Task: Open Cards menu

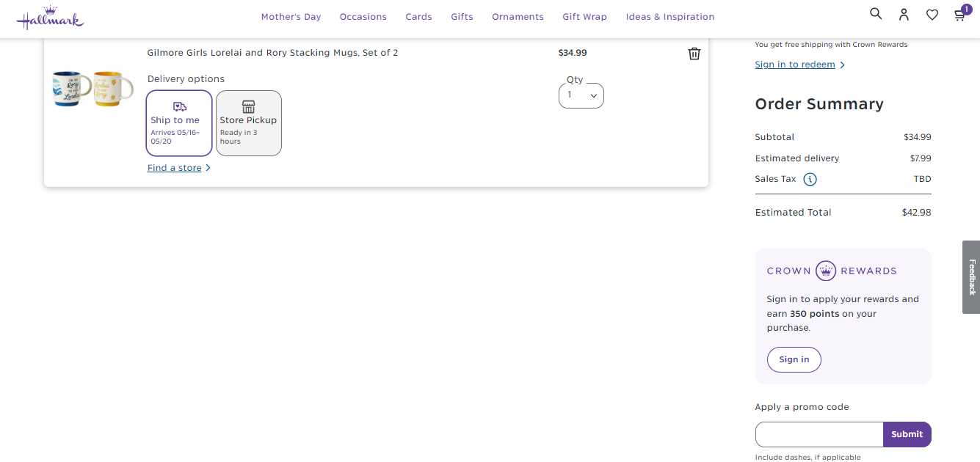Action: 418,17
